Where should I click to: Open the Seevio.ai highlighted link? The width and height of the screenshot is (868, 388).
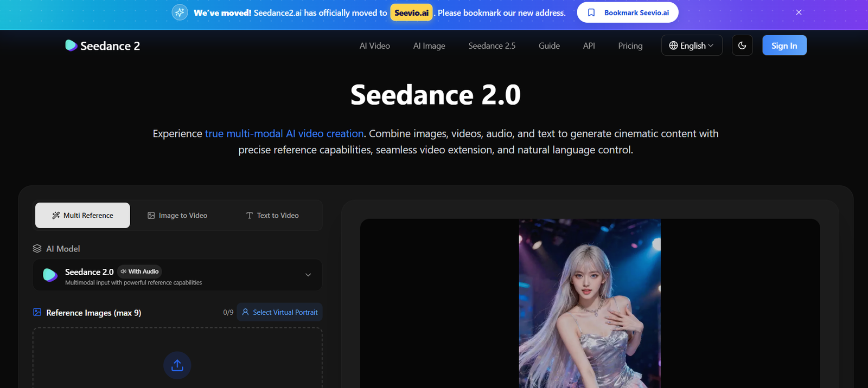tap(411, 12)
